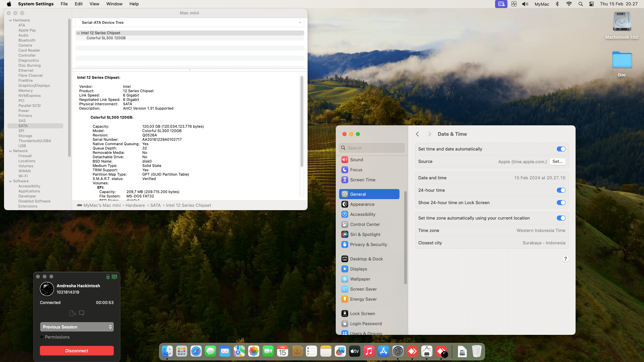The height and width of the screenshot is (362, 644).
Task: Open the App Store from the Dock
Action: [x=383, y=351]
